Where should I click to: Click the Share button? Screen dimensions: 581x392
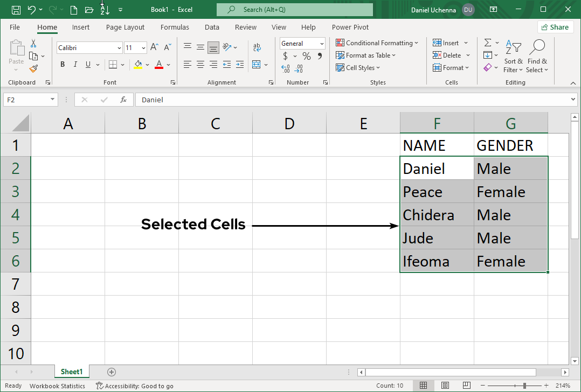click(555, 27)
